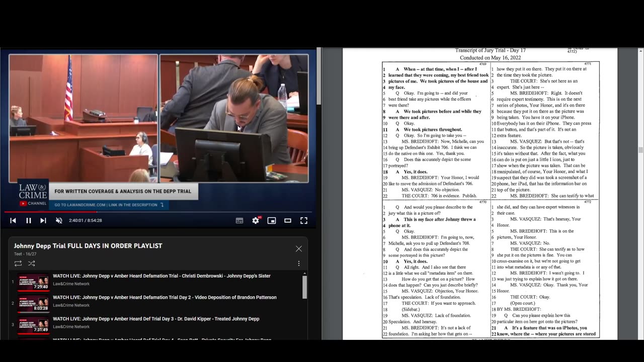Click 'THE COURT: She's not here as an' line

544,81
